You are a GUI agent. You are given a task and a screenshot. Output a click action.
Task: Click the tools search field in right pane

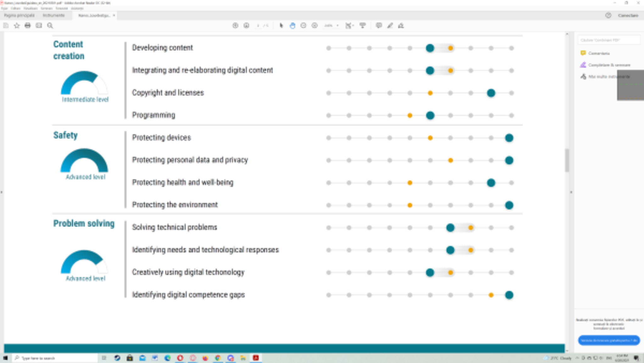pyautogui.click(x=608, y=40)
